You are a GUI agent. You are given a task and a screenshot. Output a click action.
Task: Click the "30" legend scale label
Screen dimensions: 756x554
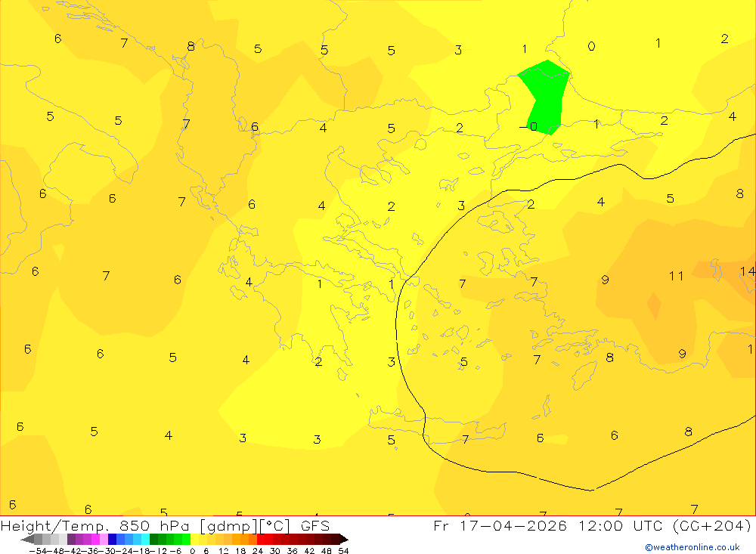coord(275,551)
